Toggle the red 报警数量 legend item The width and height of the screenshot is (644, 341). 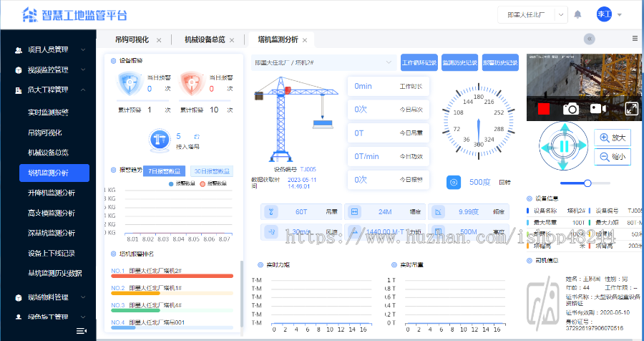point(213,183)
